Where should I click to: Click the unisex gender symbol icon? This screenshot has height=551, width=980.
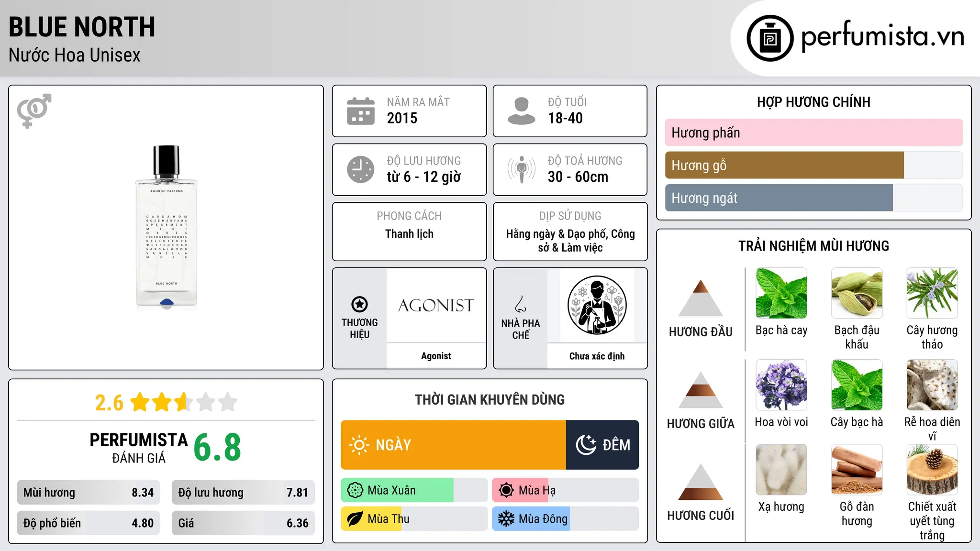(34, 110)
